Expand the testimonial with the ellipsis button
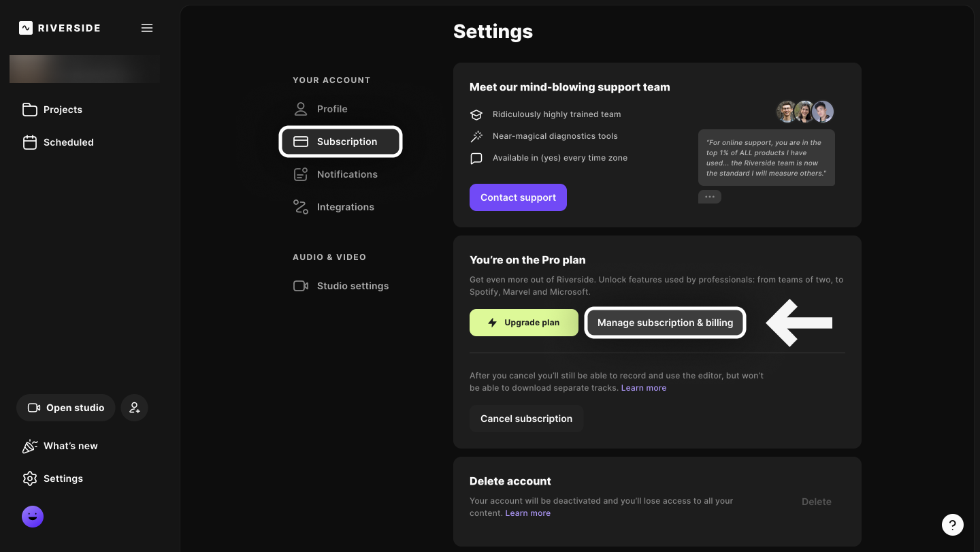 709,196
